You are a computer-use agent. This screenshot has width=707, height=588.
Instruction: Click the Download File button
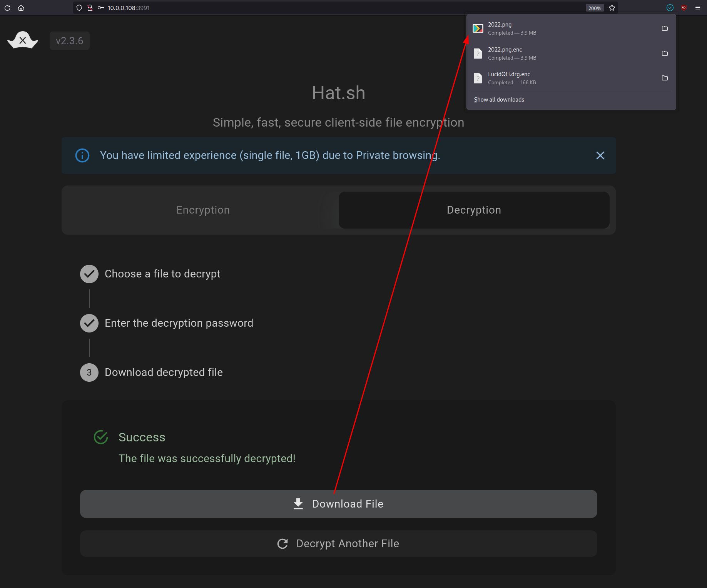pos(339,504)
